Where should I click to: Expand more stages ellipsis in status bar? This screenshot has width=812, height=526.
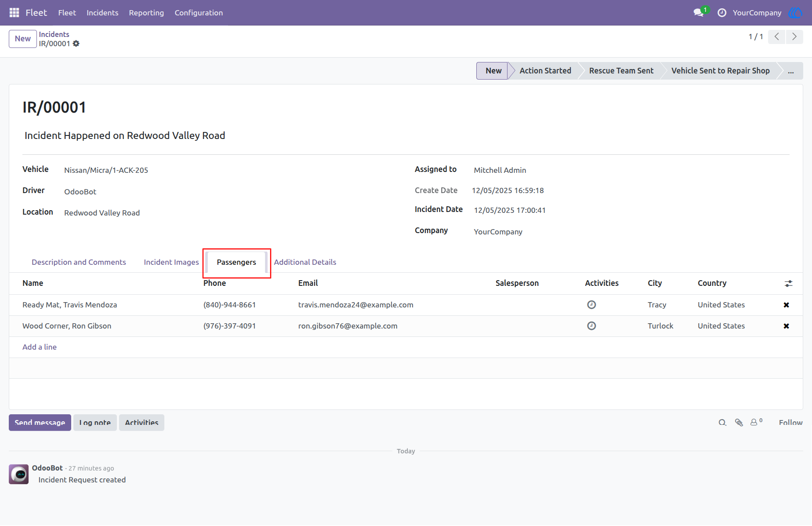point(791,71)
